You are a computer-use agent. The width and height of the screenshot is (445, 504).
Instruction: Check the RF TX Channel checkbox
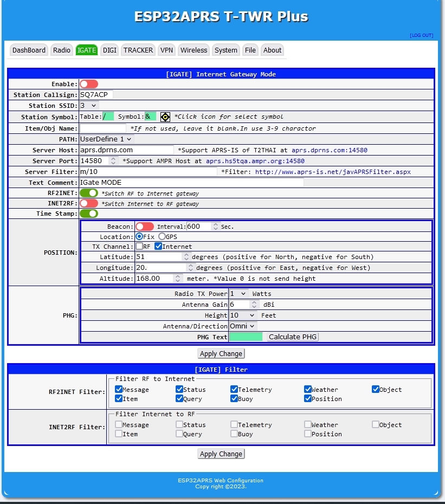click(x=139, y=247)
